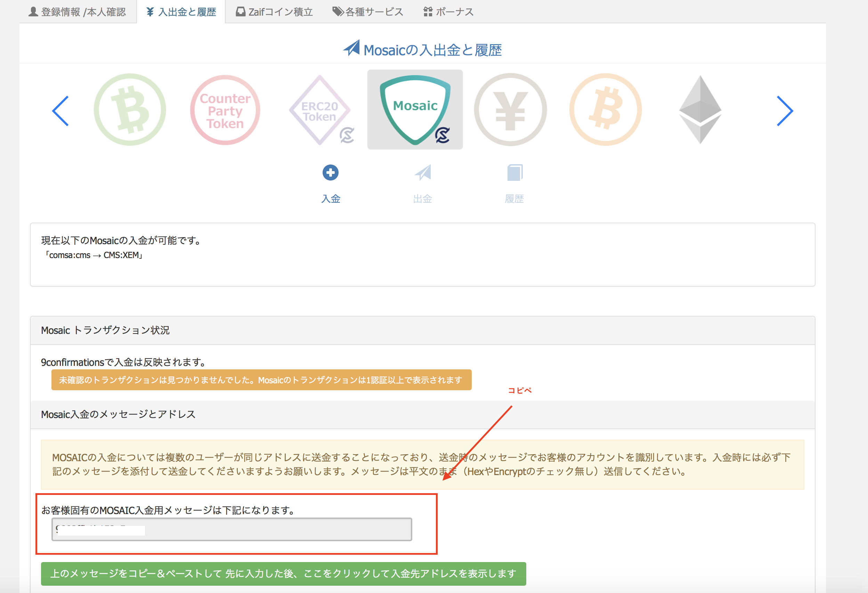Select the MOSAIC deposit message text field
868x593 pixels.
pyautogui.click(x=231, y=529)
